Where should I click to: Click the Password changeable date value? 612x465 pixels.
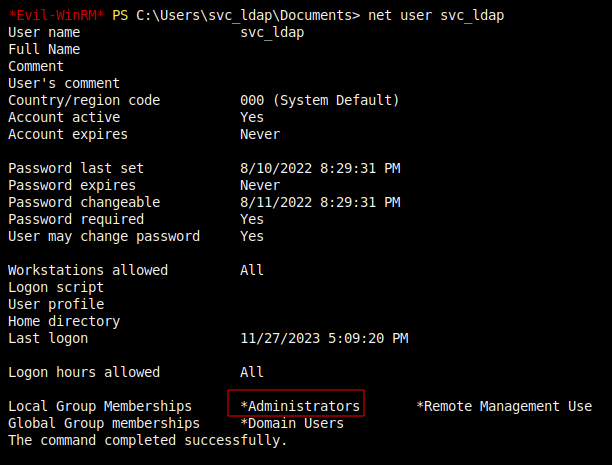(320, 202)
